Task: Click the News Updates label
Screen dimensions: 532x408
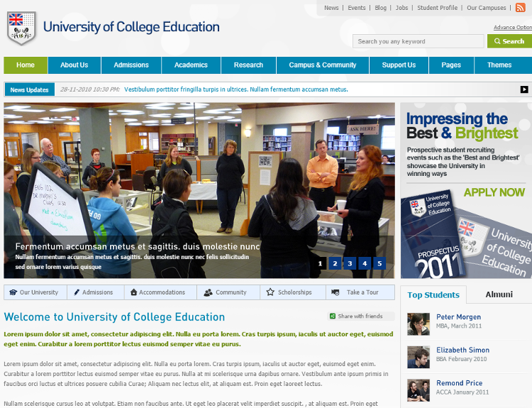Action: [30, 89]
